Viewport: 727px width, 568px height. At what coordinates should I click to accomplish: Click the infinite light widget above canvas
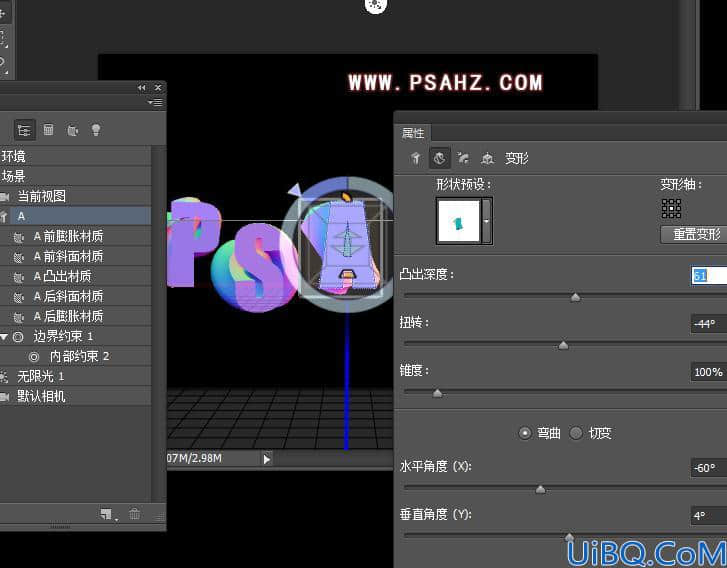[376, 6]
